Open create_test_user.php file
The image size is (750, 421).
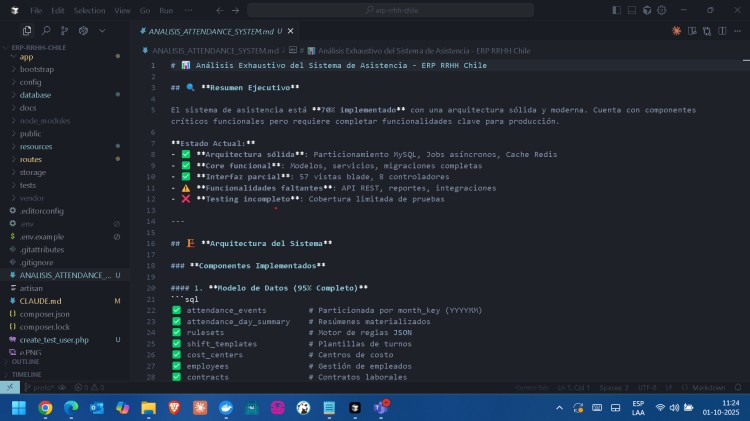54,340
